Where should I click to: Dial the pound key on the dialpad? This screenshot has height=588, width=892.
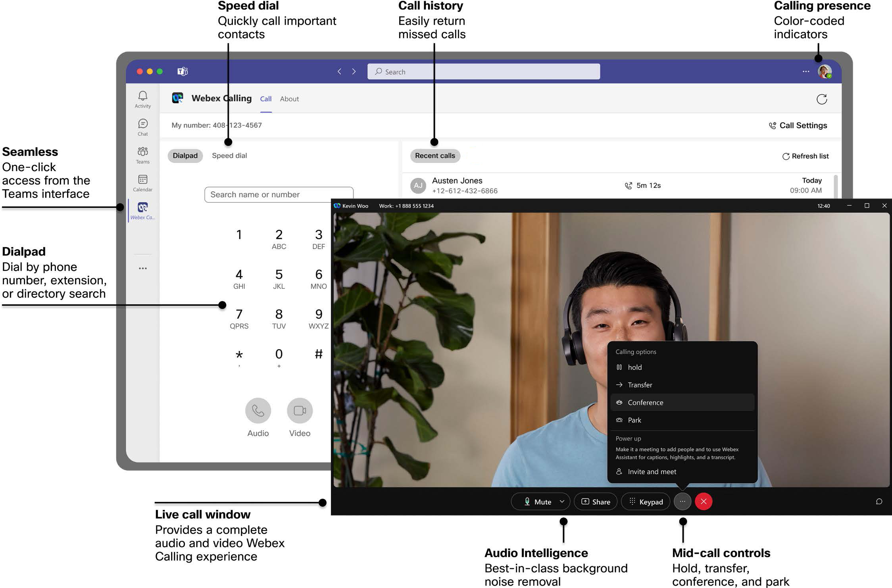point(319,354)
